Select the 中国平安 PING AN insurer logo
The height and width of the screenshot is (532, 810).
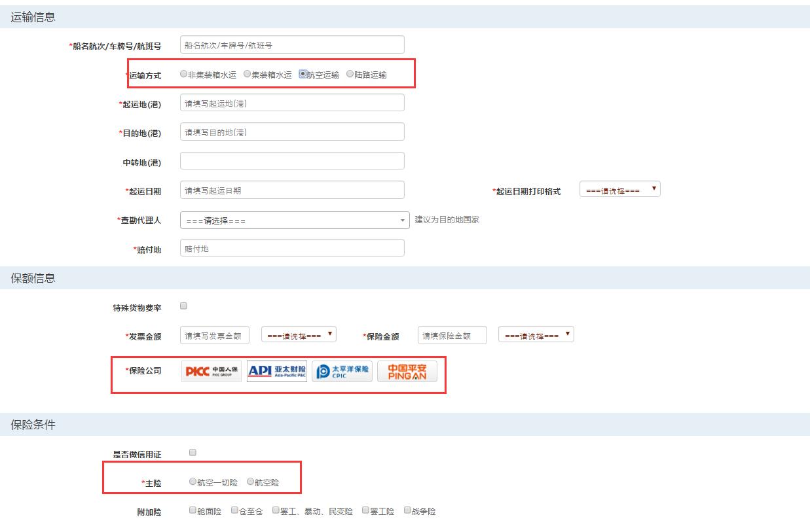[407, 371]
